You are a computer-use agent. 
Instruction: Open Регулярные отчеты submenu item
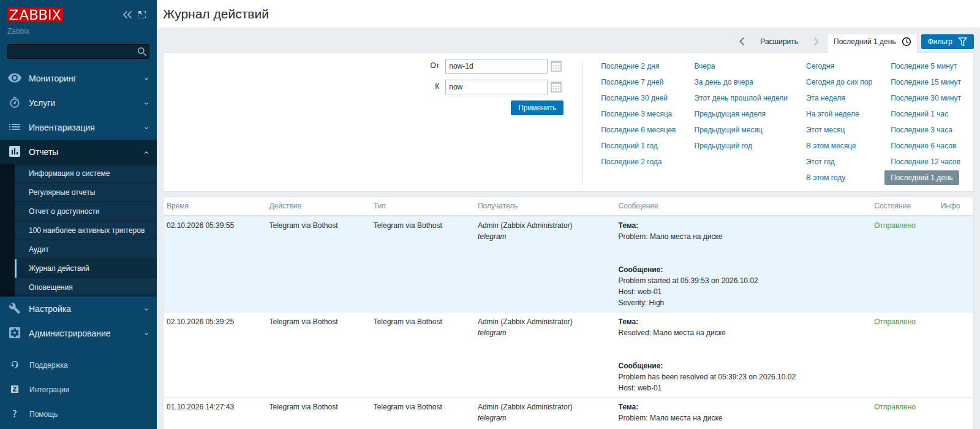click(x=86, y=192)
